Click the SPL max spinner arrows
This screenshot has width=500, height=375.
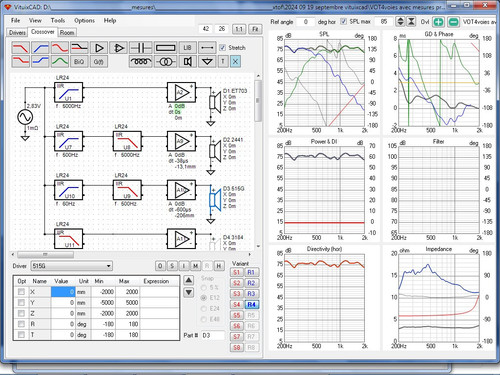coord(400,22)
